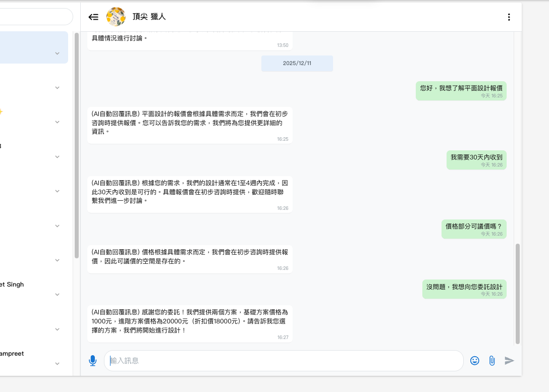Click the 2025/12/11 date separator
The width and height of the screenshot is (549, 392).
[x=297, y=64]
